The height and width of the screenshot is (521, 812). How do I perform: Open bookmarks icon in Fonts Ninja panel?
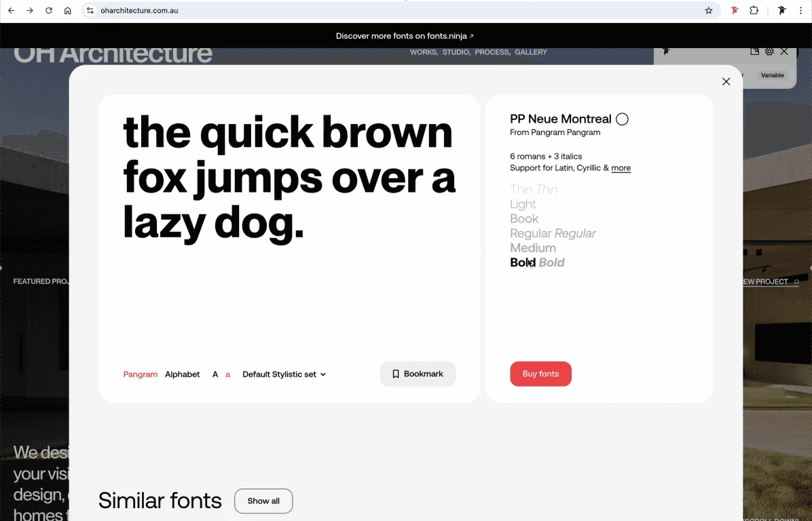coord(754,52)
